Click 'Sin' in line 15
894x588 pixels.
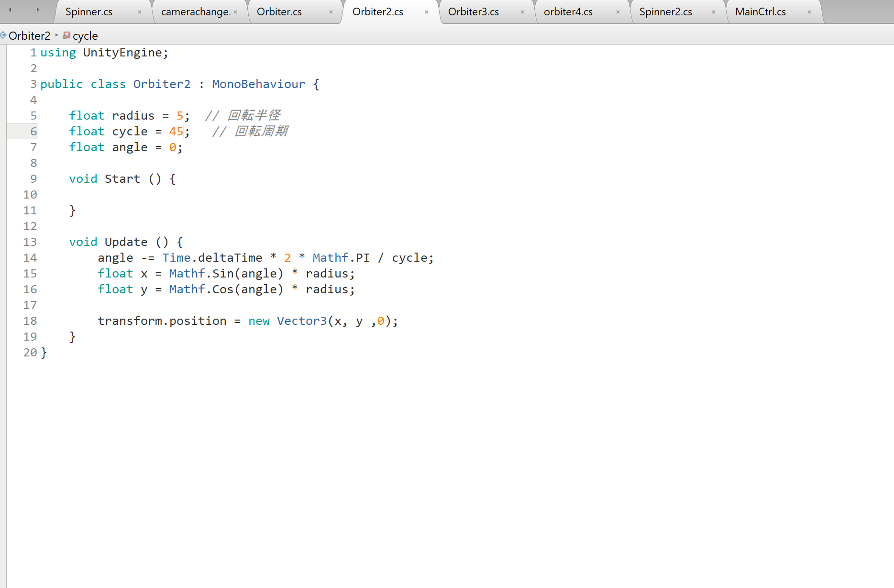223,274
